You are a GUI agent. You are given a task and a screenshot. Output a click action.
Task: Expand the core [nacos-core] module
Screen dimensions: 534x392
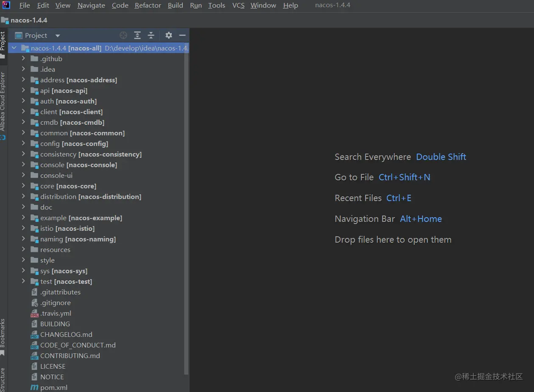23,186
